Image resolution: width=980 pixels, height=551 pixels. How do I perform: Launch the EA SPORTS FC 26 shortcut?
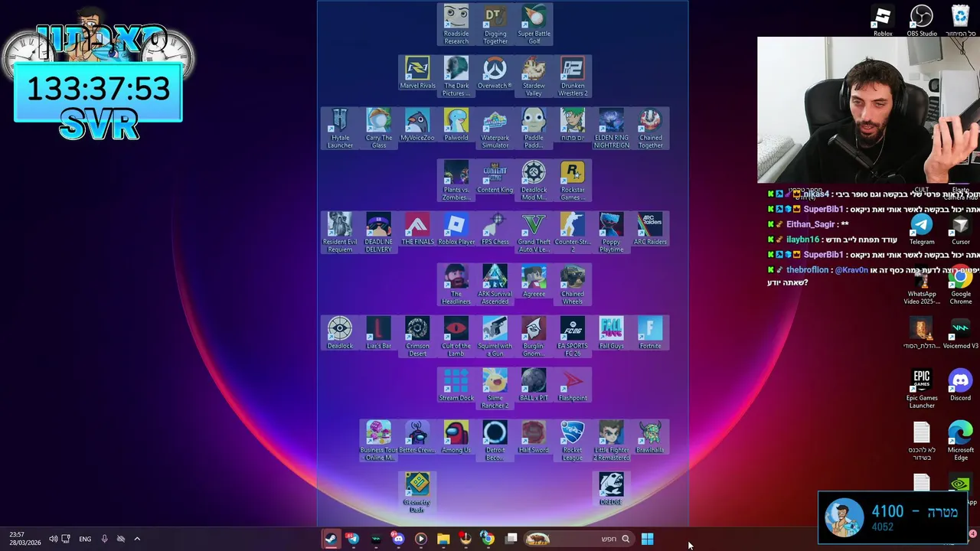(x=573, y=337)
